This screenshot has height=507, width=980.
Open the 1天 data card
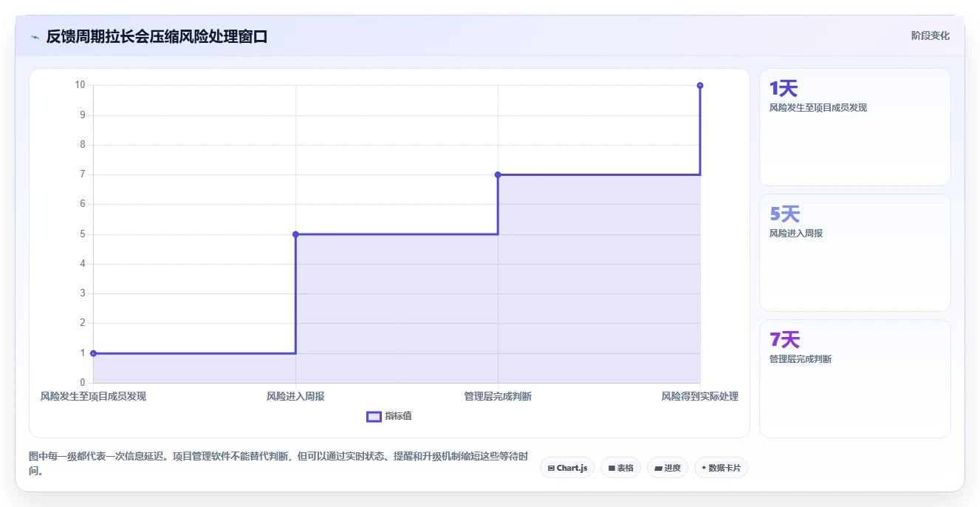coord(854,127)
